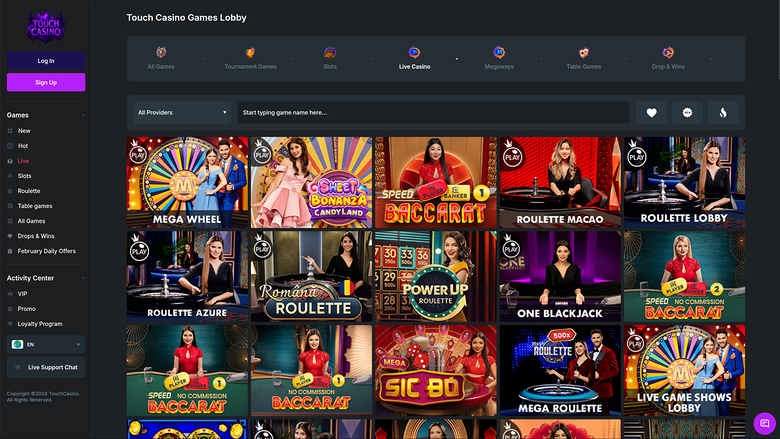Screen dimensions: 780x439
Task: Filter games by the New badge icon
Action: 687,113
